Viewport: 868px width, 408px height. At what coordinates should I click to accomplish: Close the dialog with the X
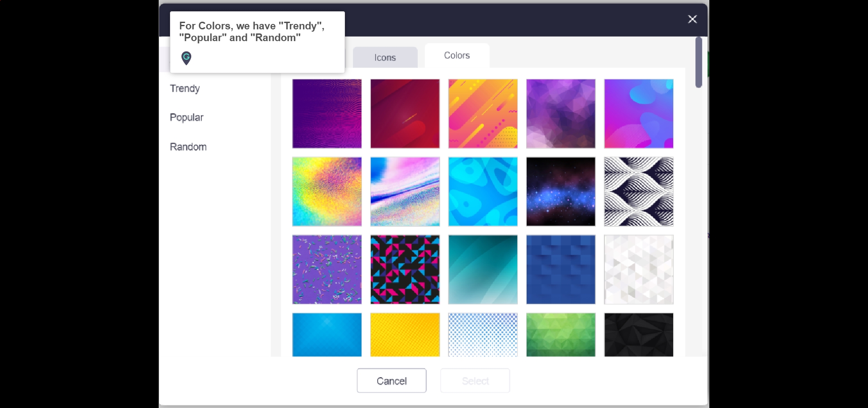pos(693,19)
